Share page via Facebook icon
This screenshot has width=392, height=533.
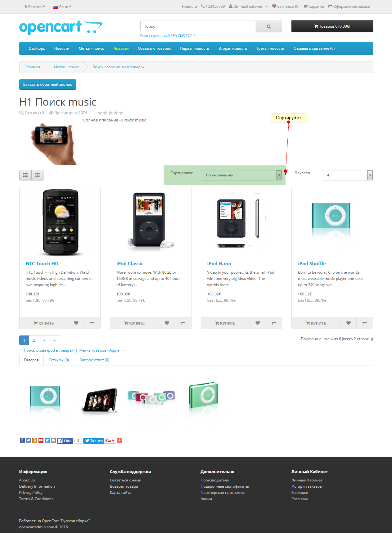coord(22,440)
